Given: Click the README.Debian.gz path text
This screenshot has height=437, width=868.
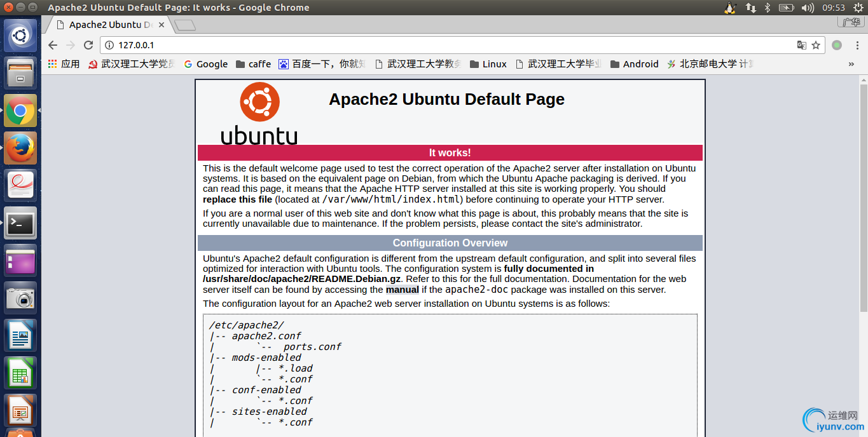Looking at the screenshot, I should [x=302, y=279].
